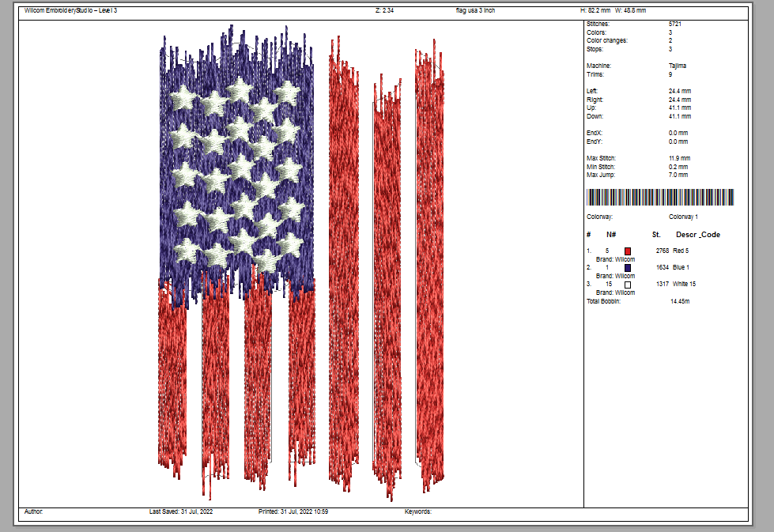Select the "Colorway 1" value
Viewport: 774px width, 532px height.
pos(683,217)
